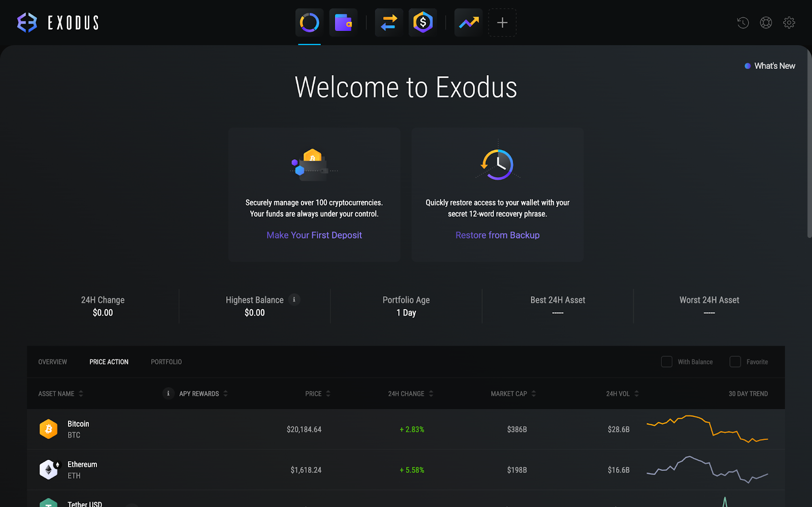Click Bitcoin 24H volume $28.6B
Screen dimensions: 812x507
pos(619,429)
